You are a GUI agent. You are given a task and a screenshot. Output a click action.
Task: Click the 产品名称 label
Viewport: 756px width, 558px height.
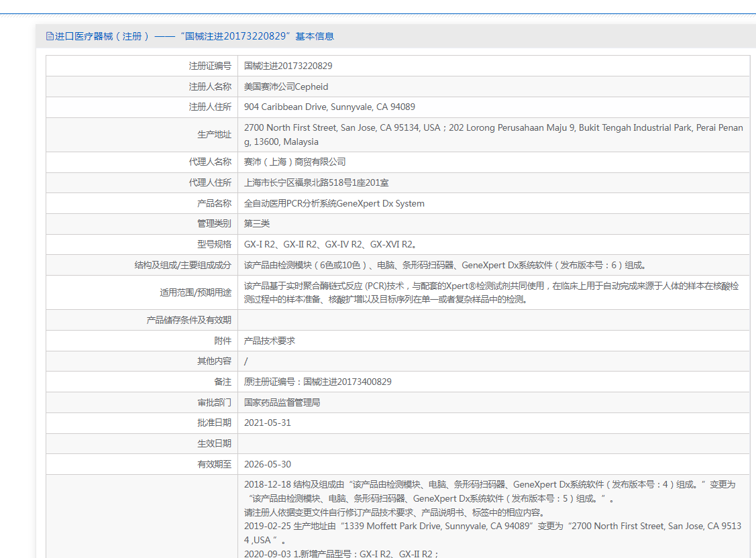point(215,203)
